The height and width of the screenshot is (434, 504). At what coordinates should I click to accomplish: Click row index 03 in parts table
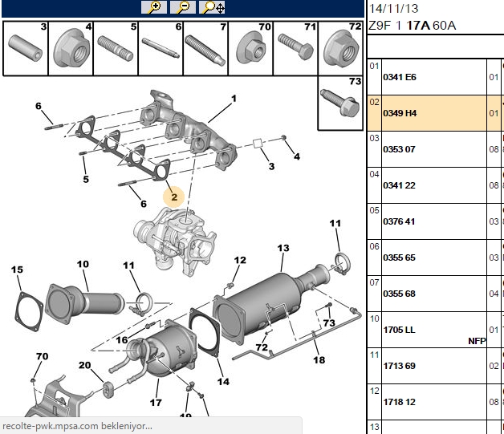tap(374, 138)
